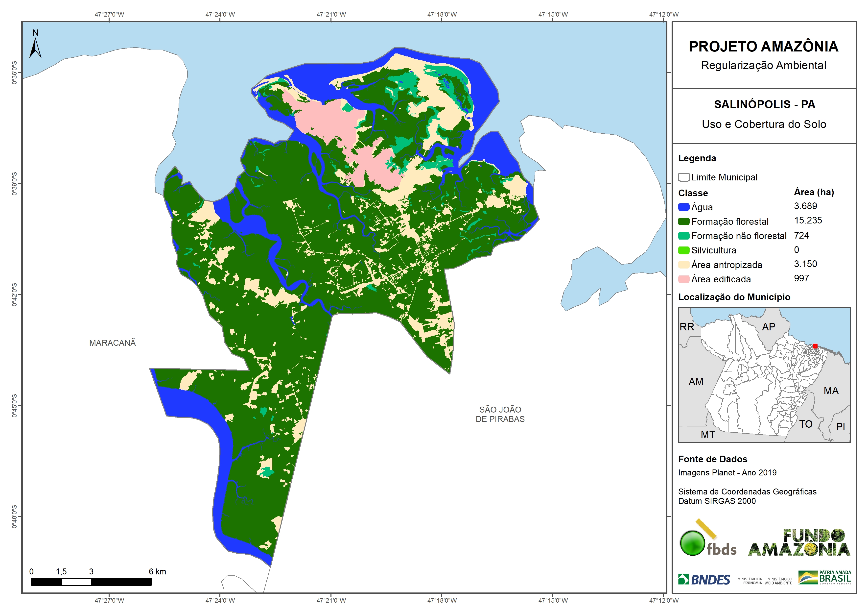Click the PROJETO AMAZÔNIA title
Viewport: 868px width, 614px height.
(x=764, y=47)
